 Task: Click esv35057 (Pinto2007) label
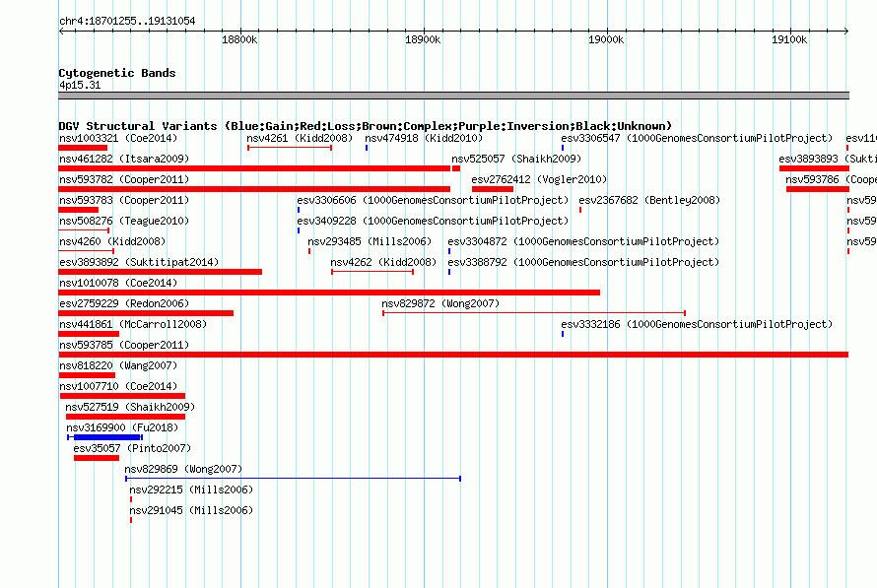(x=132, y=448)
